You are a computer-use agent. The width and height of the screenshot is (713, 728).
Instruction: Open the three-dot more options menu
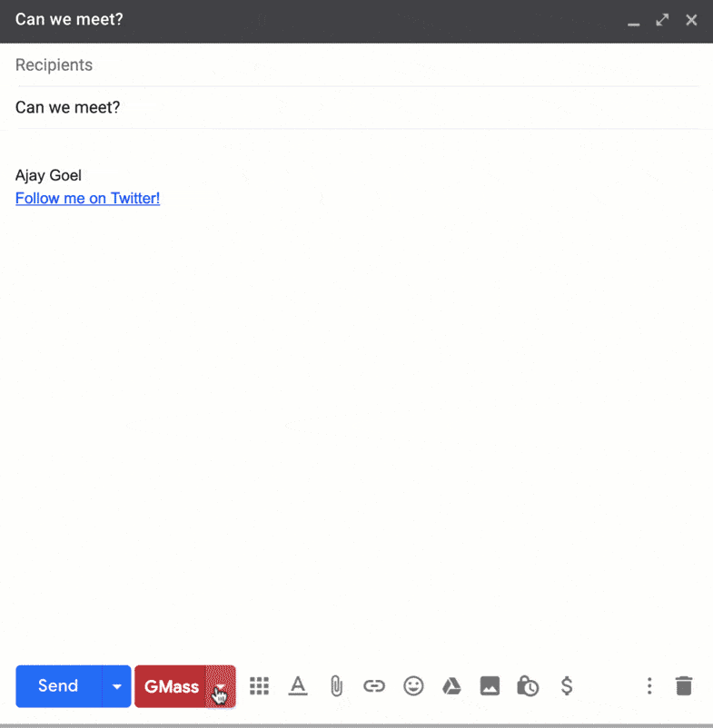pyautogui.click(x=649, y=686)
